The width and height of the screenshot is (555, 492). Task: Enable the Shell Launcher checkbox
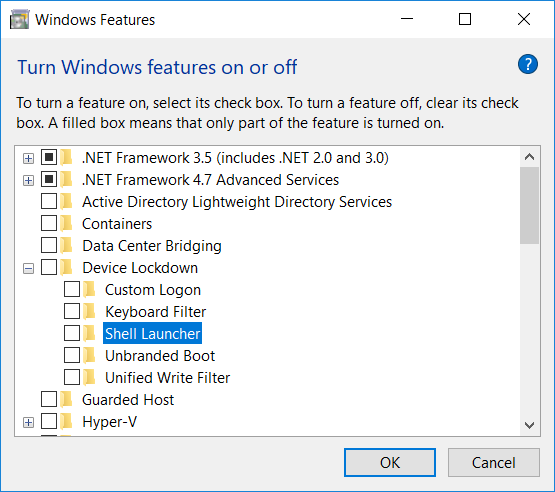[72, 333]
